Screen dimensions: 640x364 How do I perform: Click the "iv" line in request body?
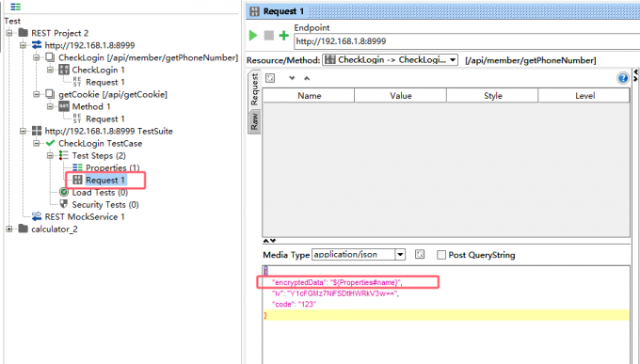tap(335, 293)
